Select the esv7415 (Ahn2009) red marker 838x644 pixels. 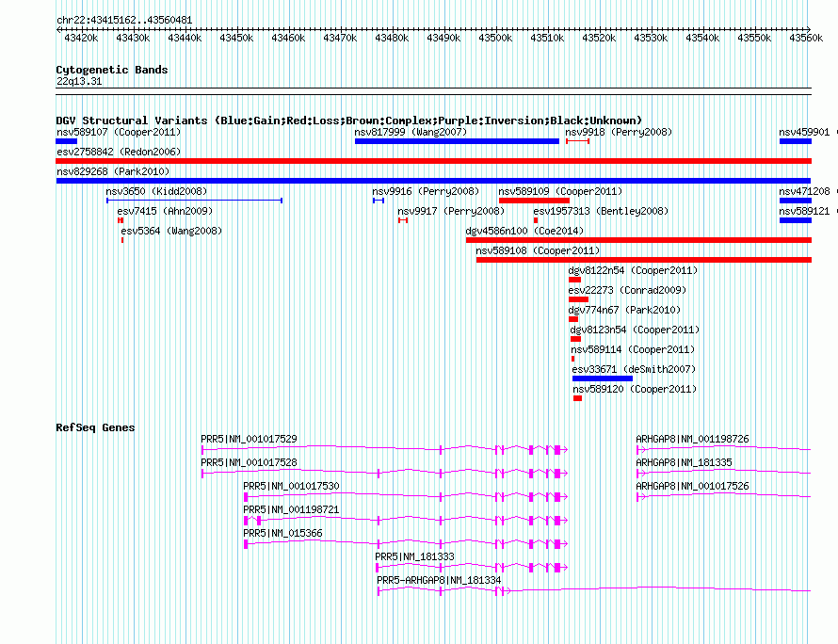121,220
